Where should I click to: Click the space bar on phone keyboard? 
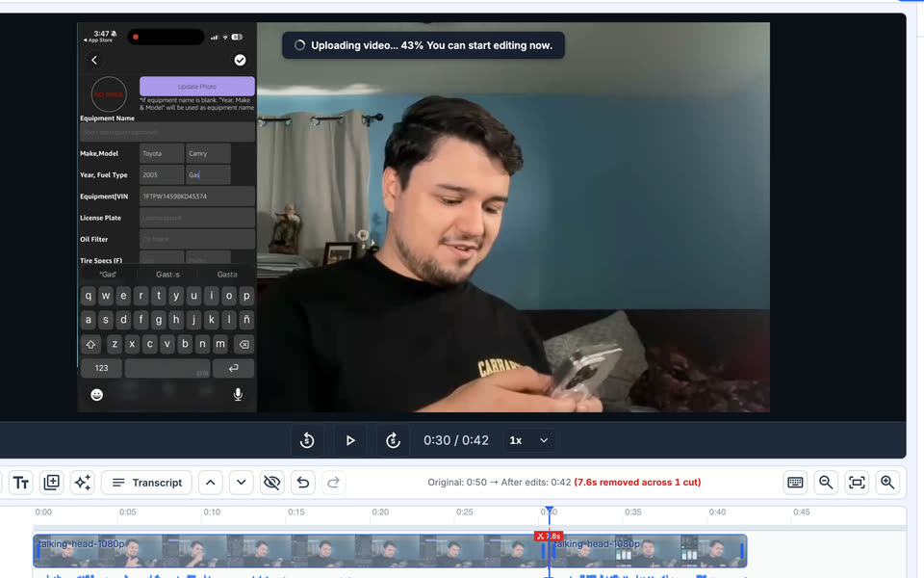pyautogui.click(x=167, y=368)
